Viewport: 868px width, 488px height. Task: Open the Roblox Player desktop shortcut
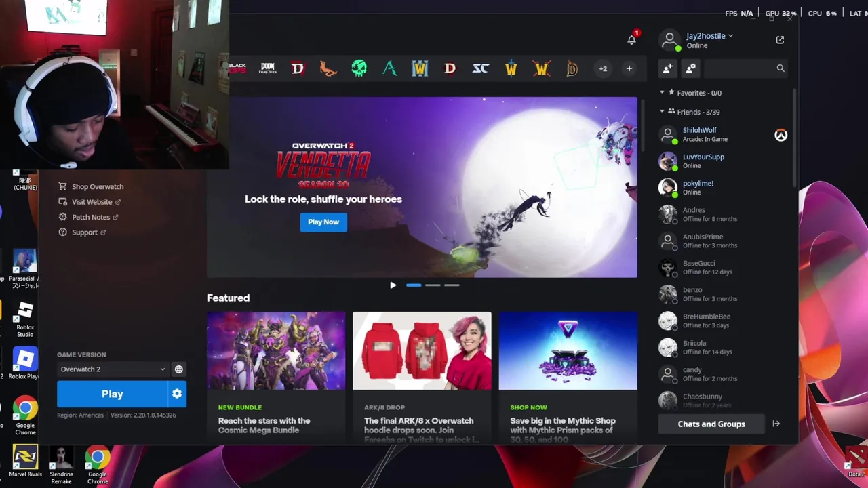pos(24,363)
